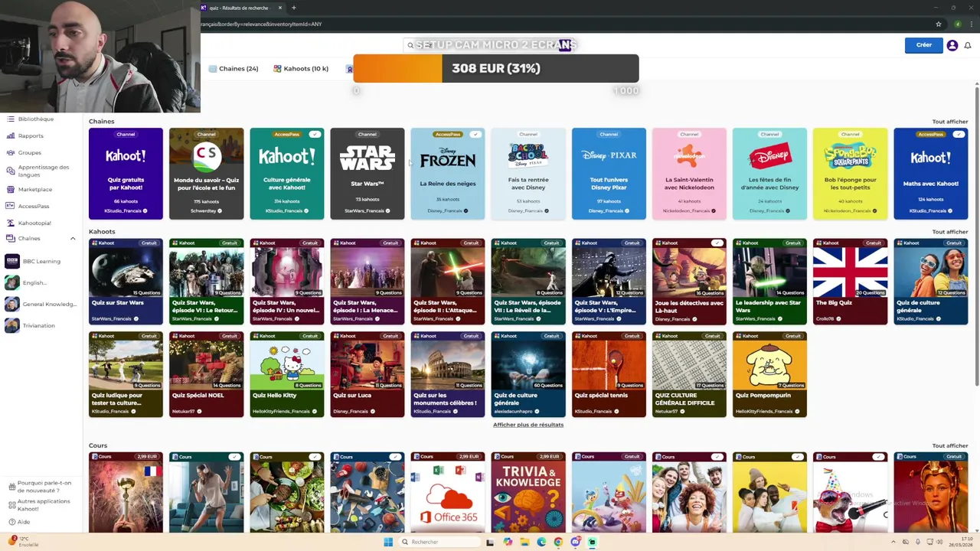Viewport: 980px width, 551px height.
Task: Open the notifications bell
Action: (x=968, y=45)
